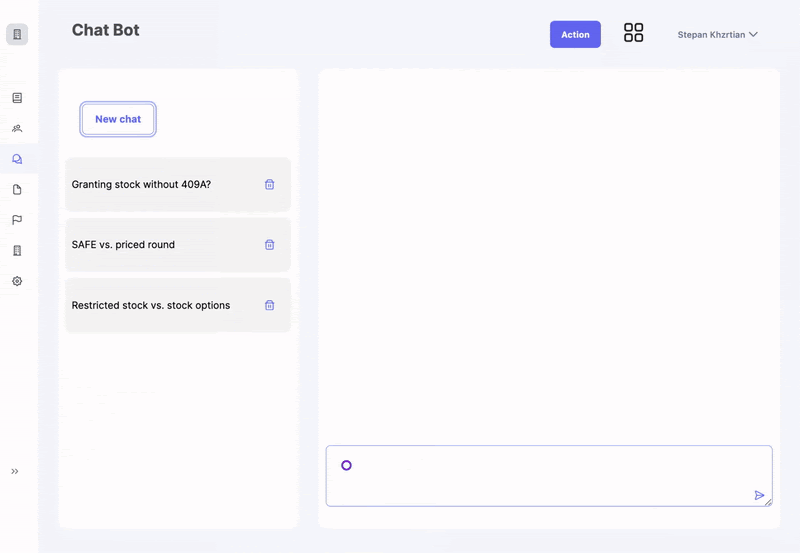Select the chat bubbles sidebar icon
This screenshot has width=800, height=553.
coord(17,159)
